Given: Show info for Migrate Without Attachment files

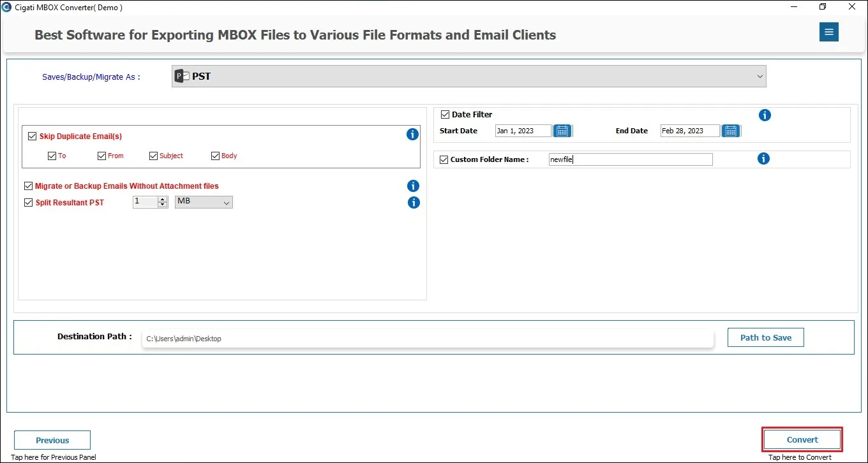Looking at the screenshot, I should click(x=413, y=186).
